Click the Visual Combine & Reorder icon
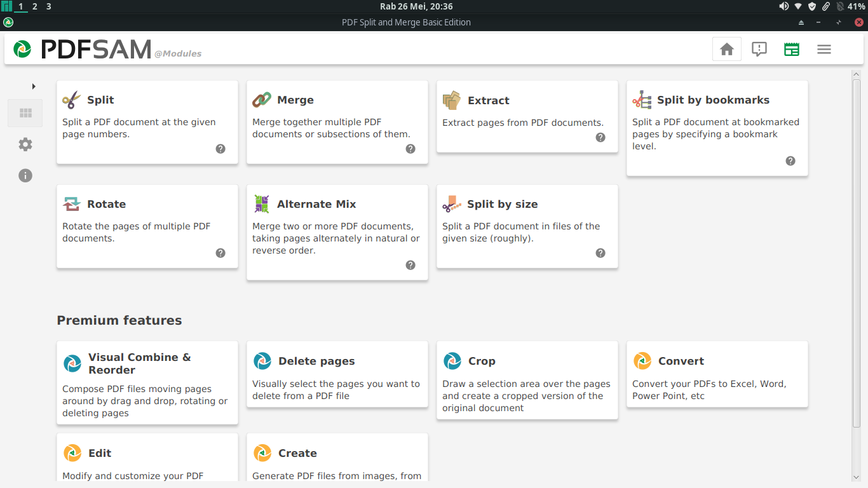Screen dimensions: 868x488 tap(72, 363)
